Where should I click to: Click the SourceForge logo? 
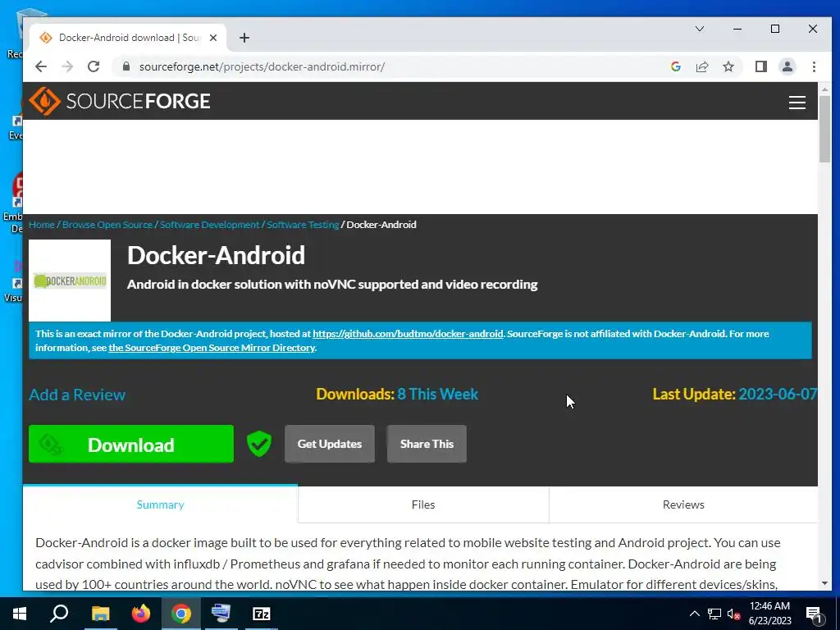(x=120, y=101)
